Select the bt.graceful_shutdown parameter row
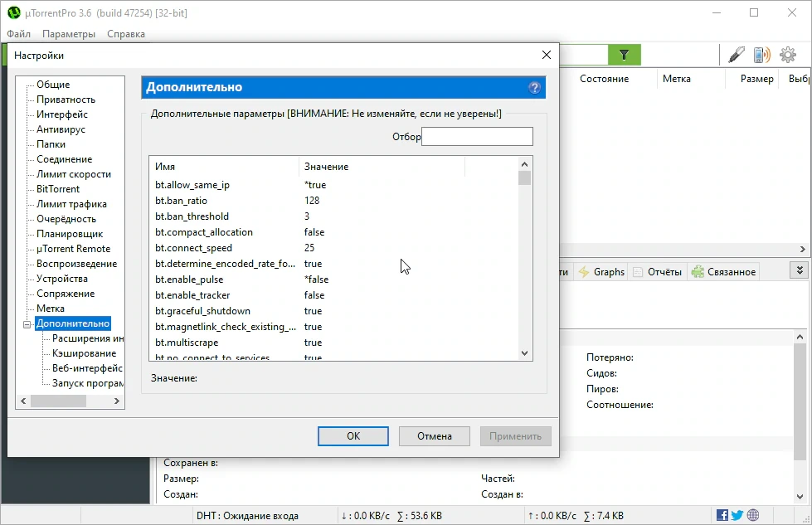812x525 pixels. click(333, 311)
